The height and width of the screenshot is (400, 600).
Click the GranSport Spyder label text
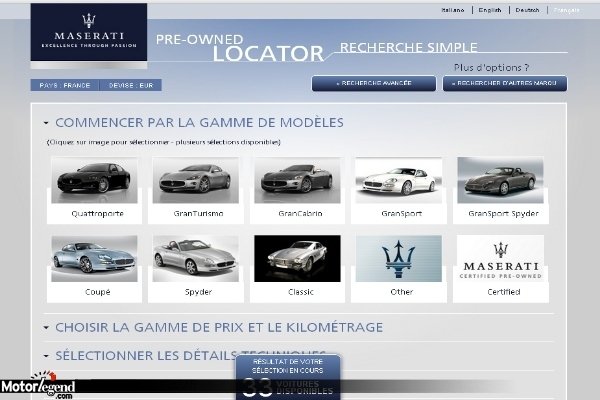click(x=503, y=214)
